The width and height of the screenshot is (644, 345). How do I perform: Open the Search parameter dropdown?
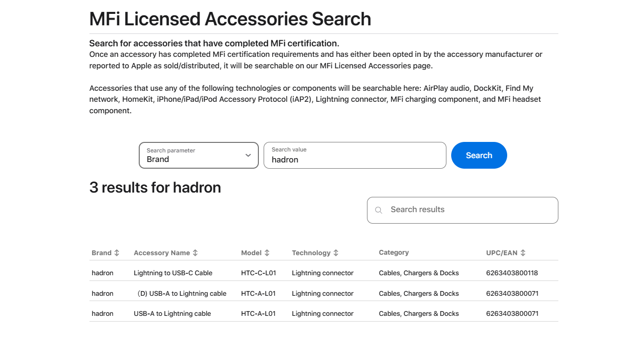pos(199,155)
